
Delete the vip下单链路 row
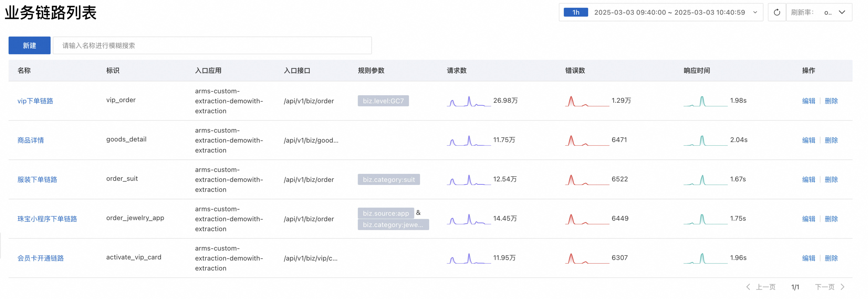[x=831, y=101]
